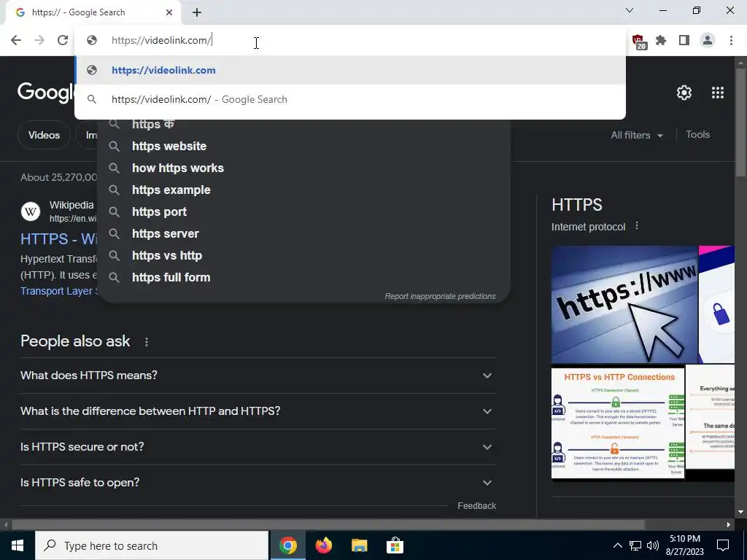The image size is (747, 560).
Task: Open the https://www cursor image
Action: [x=624, y=305]
